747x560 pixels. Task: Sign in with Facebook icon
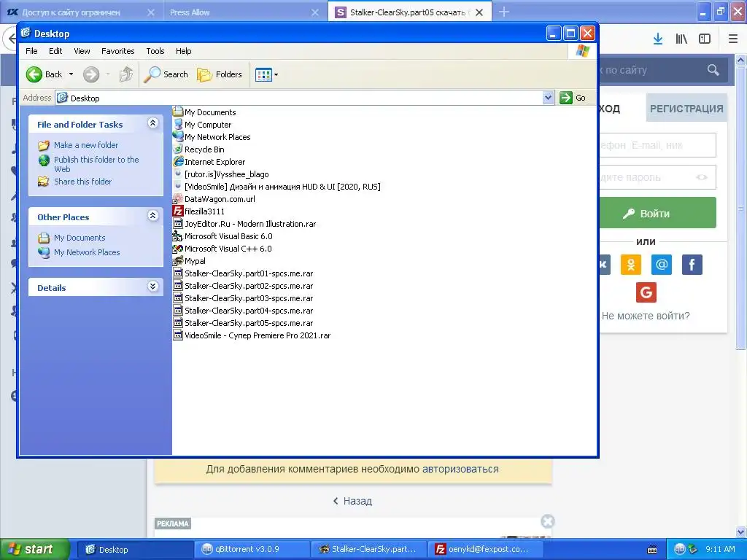pyautogui.click(x=692, y=265)
